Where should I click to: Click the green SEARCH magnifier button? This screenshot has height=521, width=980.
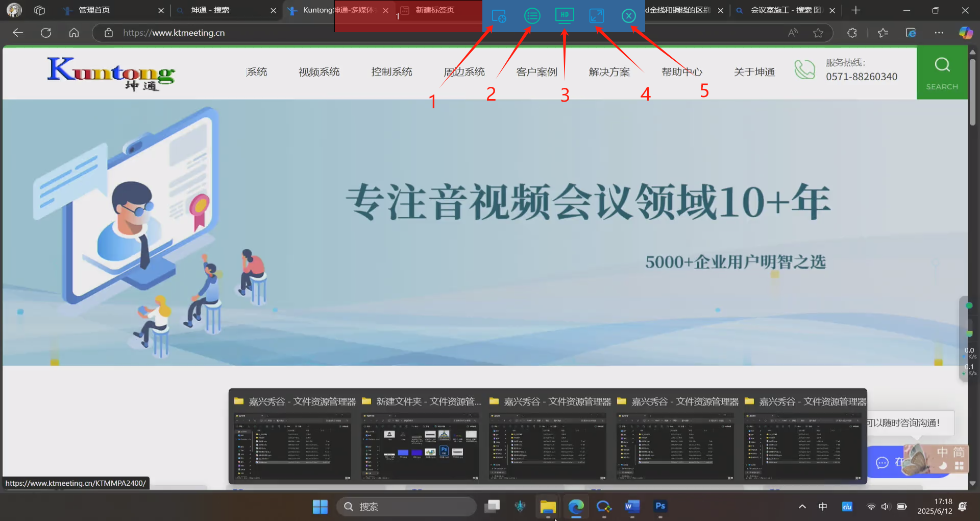[x=942, y=73]
